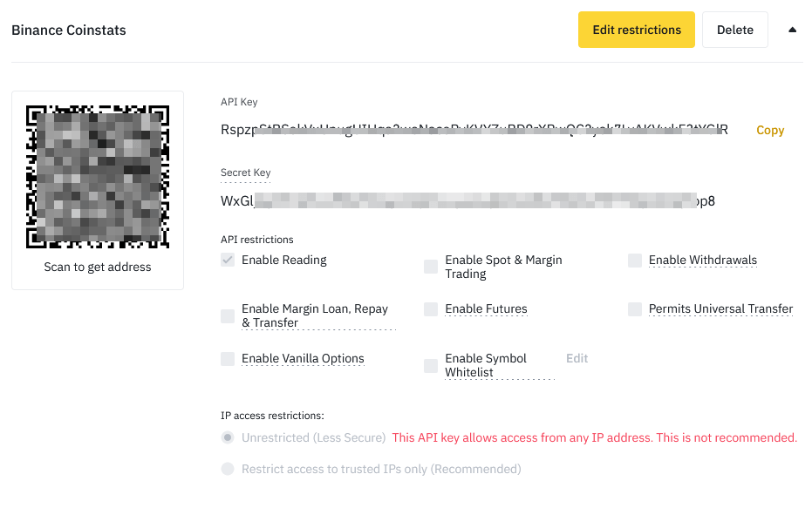
Task: Collapse the API key panel using the caret
Action: click(x=792, y=29)
